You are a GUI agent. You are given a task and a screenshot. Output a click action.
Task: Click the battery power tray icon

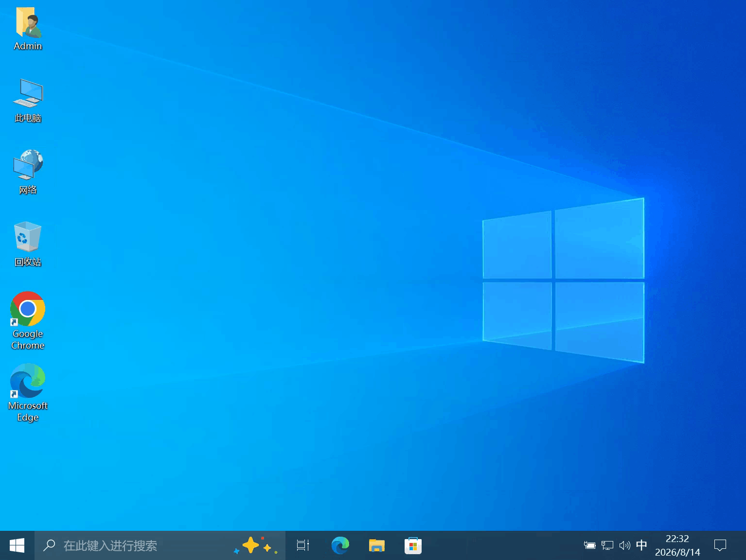tap(589, 545)
